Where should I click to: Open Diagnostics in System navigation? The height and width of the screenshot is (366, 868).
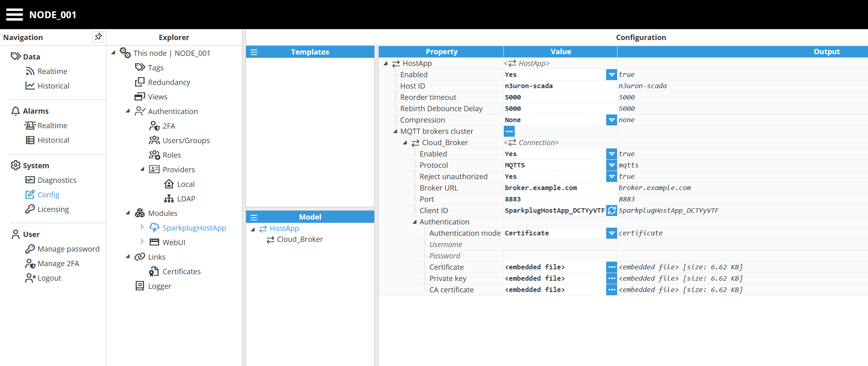tap(57, 180)
